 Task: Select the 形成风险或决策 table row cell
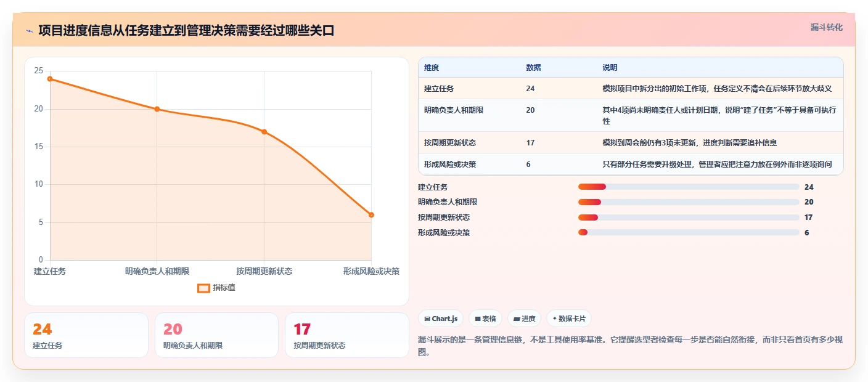pos(450,165)
